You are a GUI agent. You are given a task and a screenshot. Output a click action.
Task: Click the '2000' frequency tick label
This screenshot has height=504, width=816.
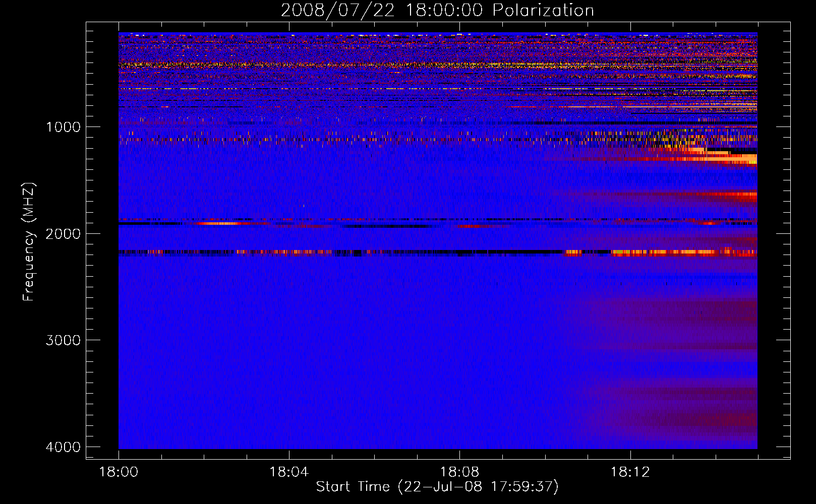click(63, 234)
